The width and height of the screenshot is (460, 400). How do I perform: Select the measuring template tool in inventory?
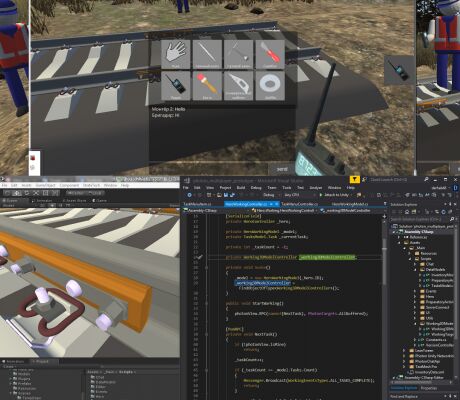238,86
